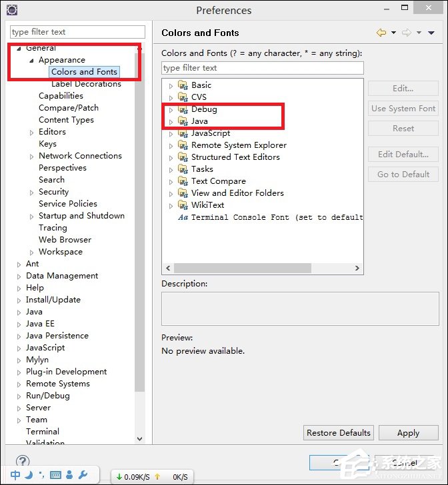Open the Service Policies page
448x485 pixels.
point(68,204)
